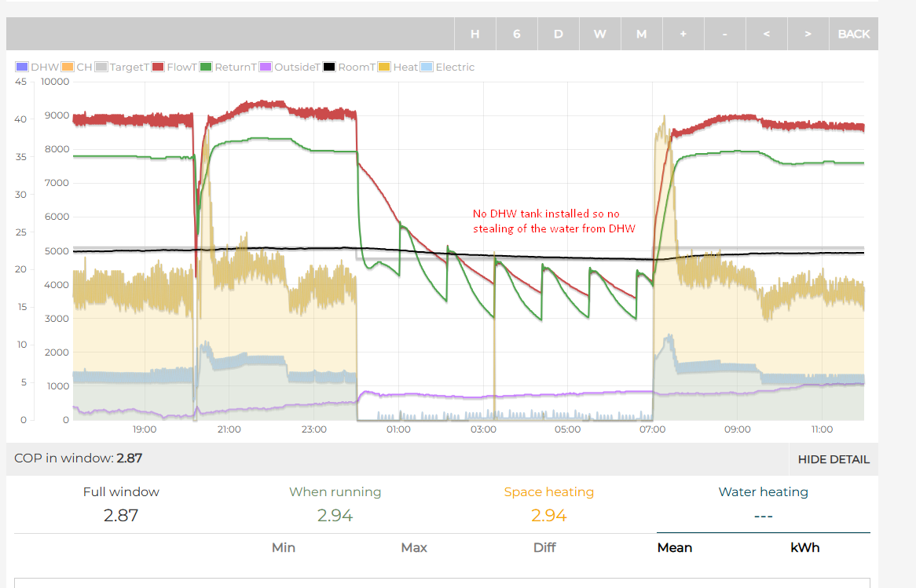Toggle the Electric legend entry
This screenshot has height=588, width=916.
tap(448, 68)
